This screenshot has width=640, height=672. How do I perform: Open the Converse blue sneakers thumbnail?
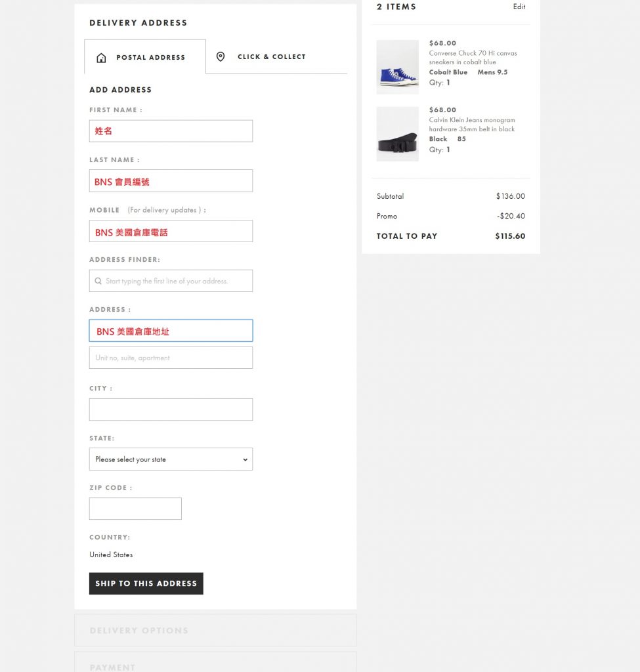(397, 67)
